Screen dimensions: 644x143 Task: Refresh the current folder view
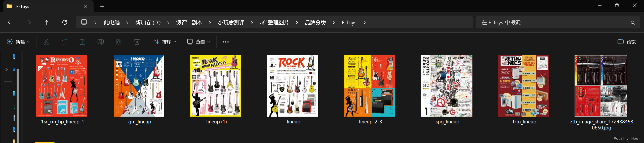(65, 22)
